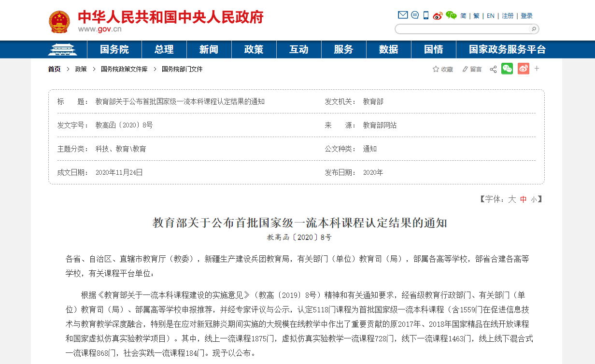This screenshot has width=595, height=364.
Task: Switch to Simplified Chinese 简
Action: click(464, 16)
